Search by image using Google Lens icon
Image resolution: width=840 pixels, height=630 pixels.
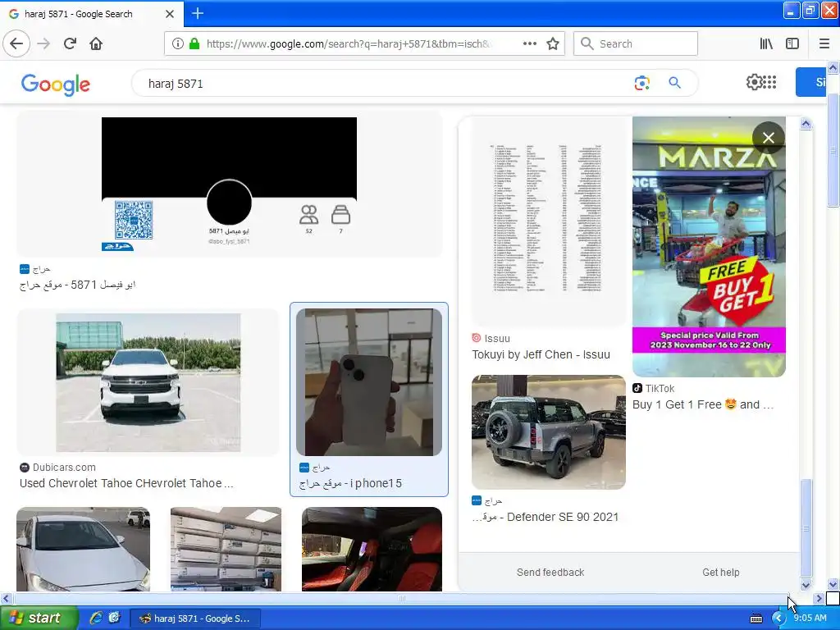[x=641, y=83]
